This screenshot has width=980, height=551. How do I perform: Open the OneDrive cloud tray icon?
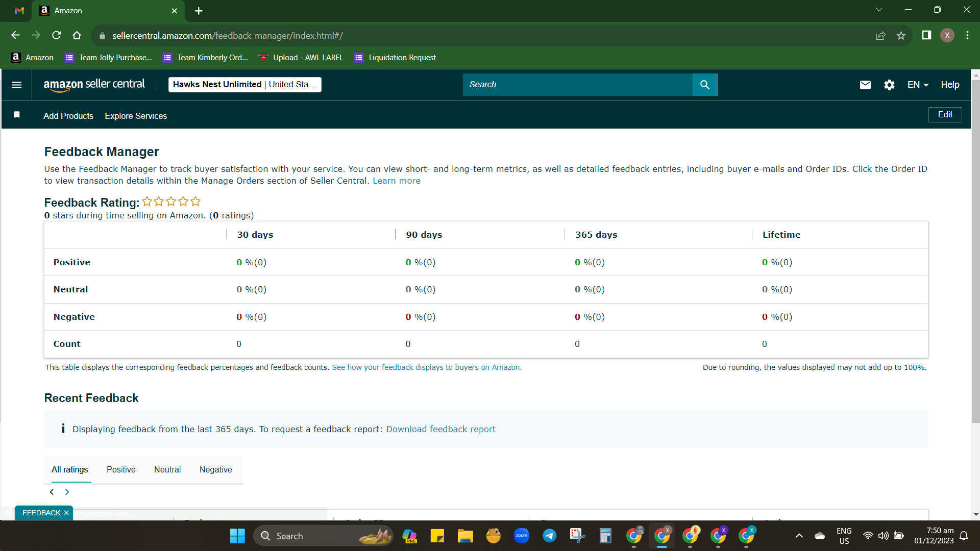click(820, 536)
